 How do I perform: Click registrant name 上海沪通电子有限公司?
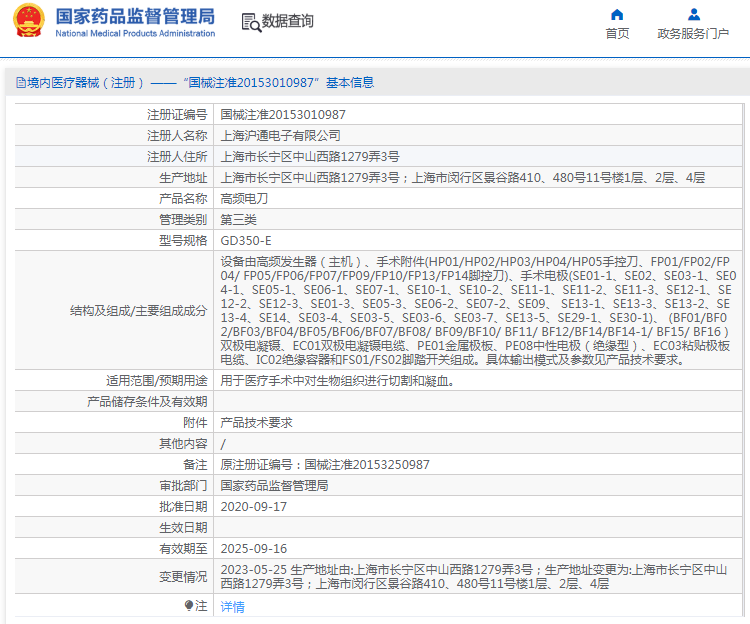coord(280,136)
